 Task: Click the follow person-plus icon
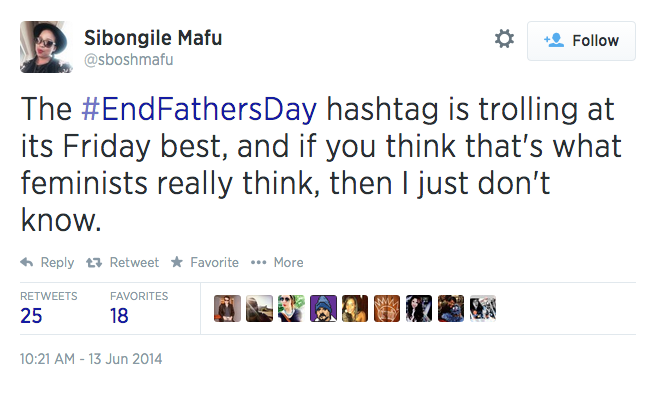click(x=553, y=41)
